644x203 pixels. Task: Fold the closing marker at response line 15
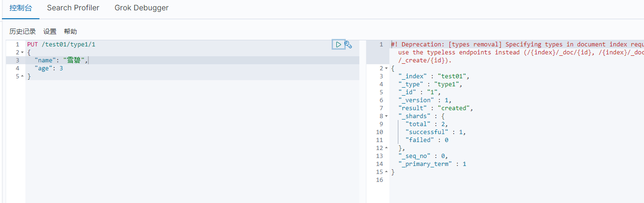387,172
